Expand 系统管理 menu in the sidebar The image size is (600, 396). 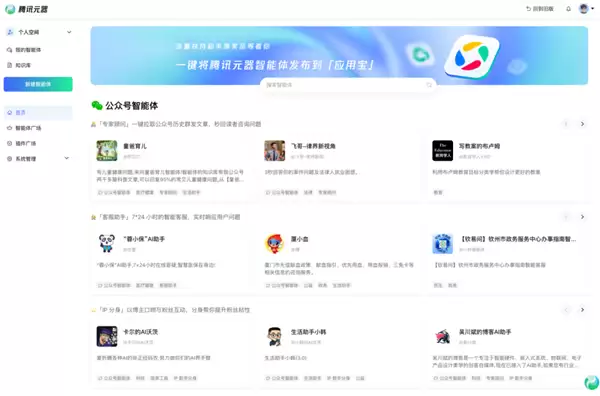tap(38, 158)
